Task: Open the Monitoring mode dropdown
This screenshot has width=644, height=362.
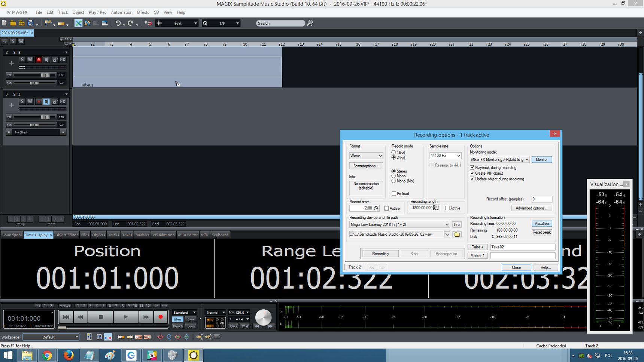Action: 499,160
